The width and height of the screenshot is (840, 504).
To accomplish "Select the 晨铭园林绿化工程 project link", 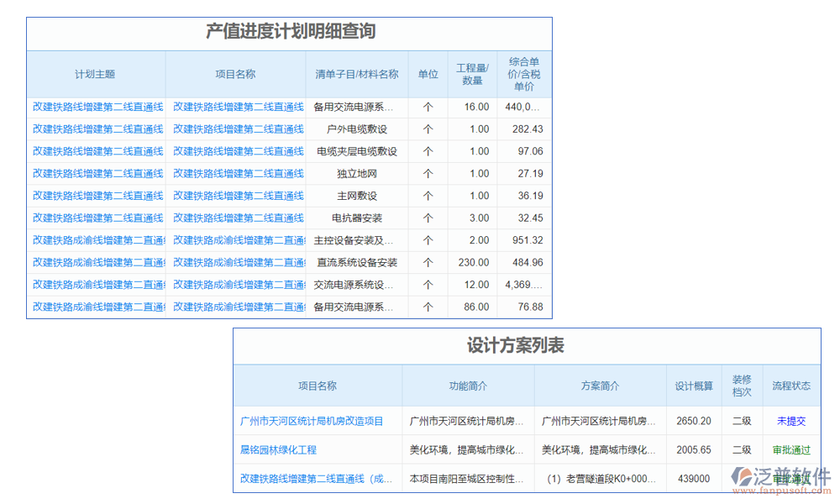I will click(x=276, y=450).
